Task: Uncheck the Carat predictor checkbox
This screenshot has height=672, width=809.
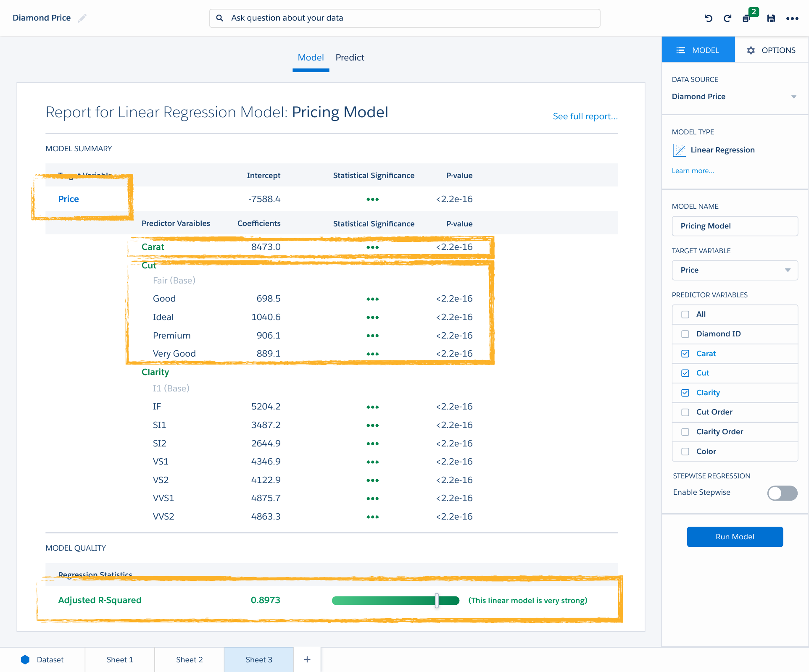Action: click(685, 354)
